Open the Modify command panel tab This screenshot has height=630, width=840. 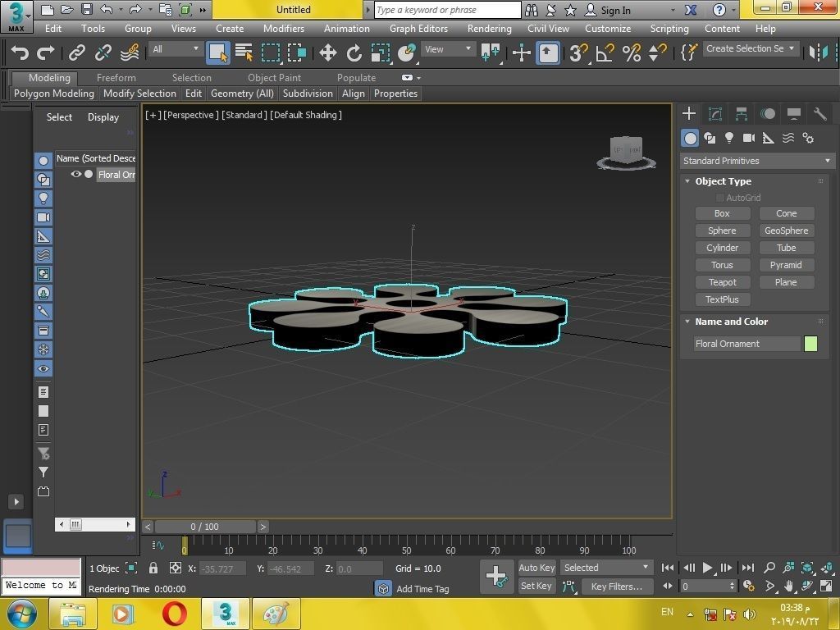tap(715, 113)
